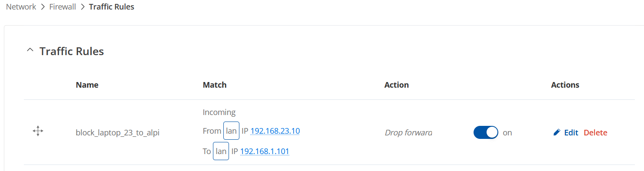The height and width of the screenshot is (171, 644).
Task: Click the Match column header
Action: click(x=215, y=85)
